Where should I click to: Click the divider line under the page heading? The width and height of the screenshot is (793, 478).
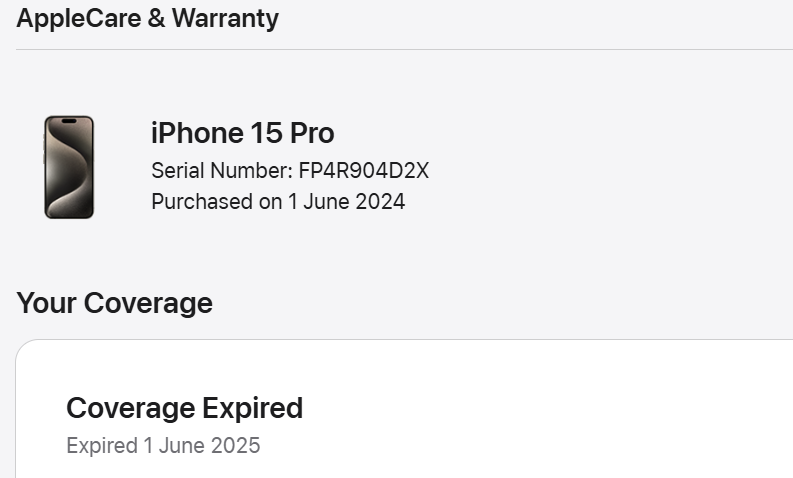[400, 49]
